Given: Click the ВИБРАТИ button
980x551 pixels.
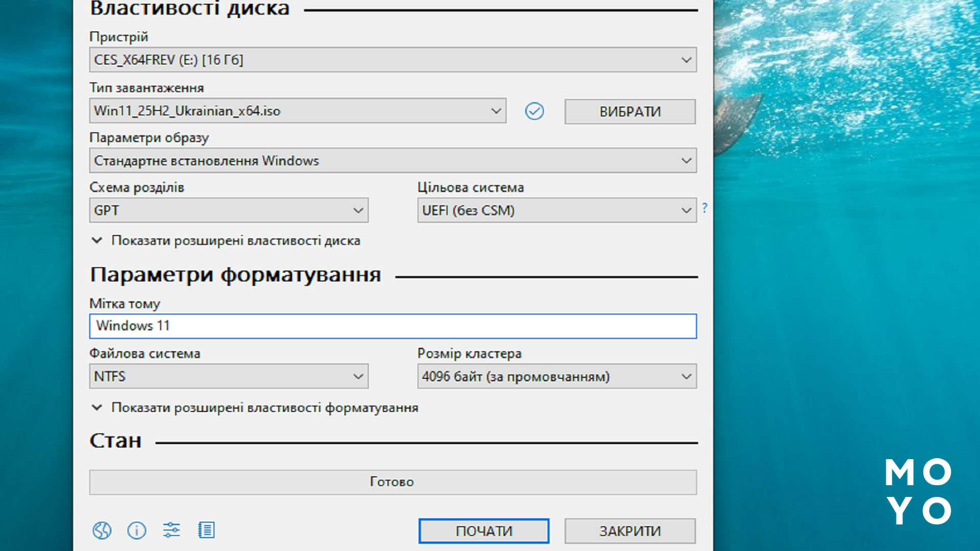Looking at the screenshot, I should tap(629, 111).
